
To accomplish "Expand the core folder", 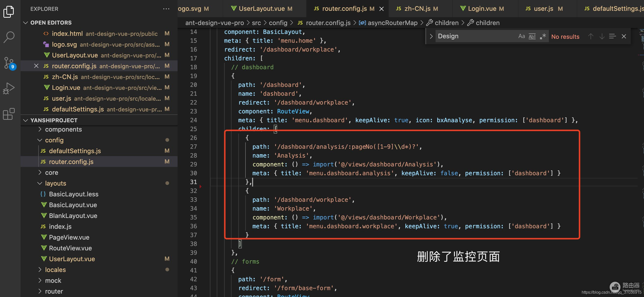I will (99, 172).
